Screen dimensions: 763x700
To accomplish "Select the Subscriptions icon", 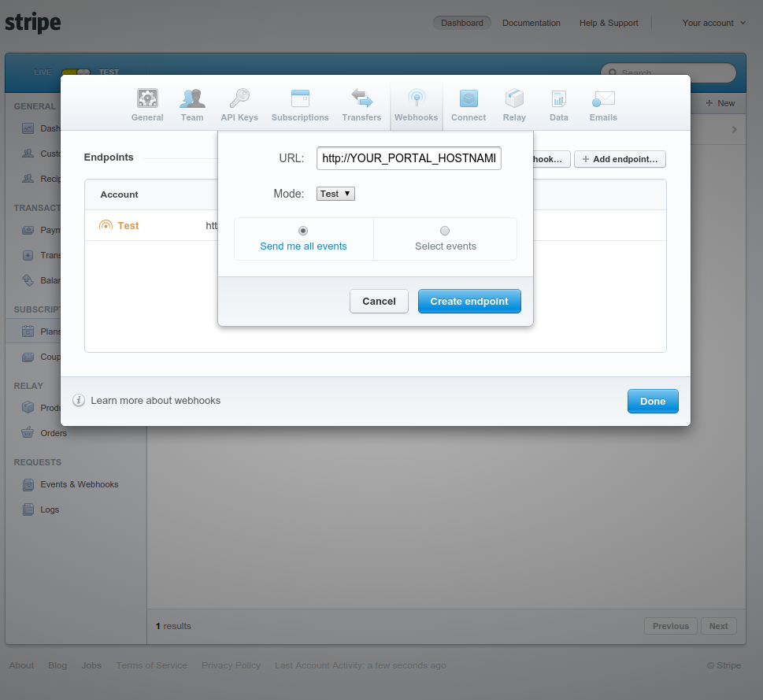I will pos(300,99).
